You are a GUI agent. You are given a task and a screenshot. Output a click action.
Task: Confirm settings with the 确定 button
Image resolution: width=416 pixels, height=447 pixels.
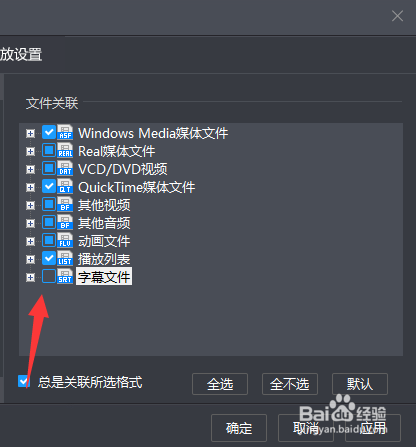[x=239, y=428]
